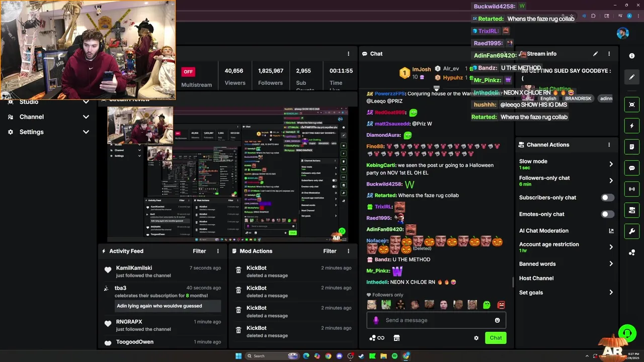The width and height of the screenshot is (644, 362).
Task: Click the wrench icon in the right sidebar
Action: (x=632, y=231)
